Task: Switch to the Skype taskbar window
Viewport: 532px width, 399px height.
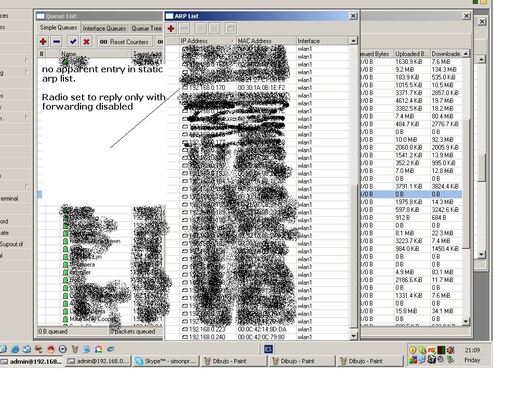Action: pos(166,361)
